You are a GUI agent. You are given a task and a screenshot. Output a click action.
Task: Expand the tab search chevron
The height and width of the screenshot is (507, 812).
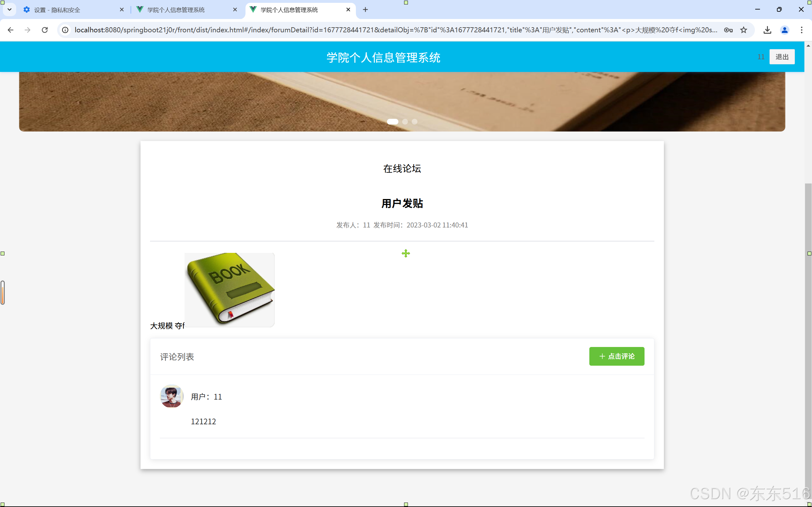pyautogui.click(x=10, y=10)
